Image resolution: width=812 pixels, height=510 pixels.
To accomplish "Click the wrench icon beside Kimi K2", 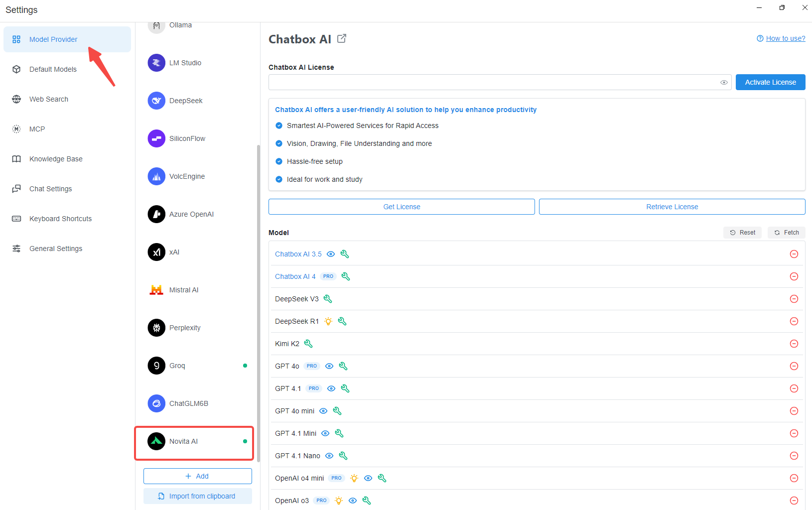I will point(308,344).
